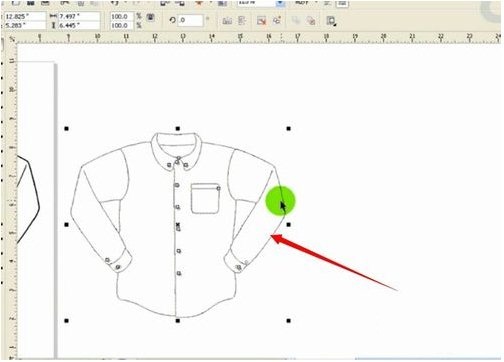
Task: Click the middle-right selection handle
Action: click(x=289, y=225)
